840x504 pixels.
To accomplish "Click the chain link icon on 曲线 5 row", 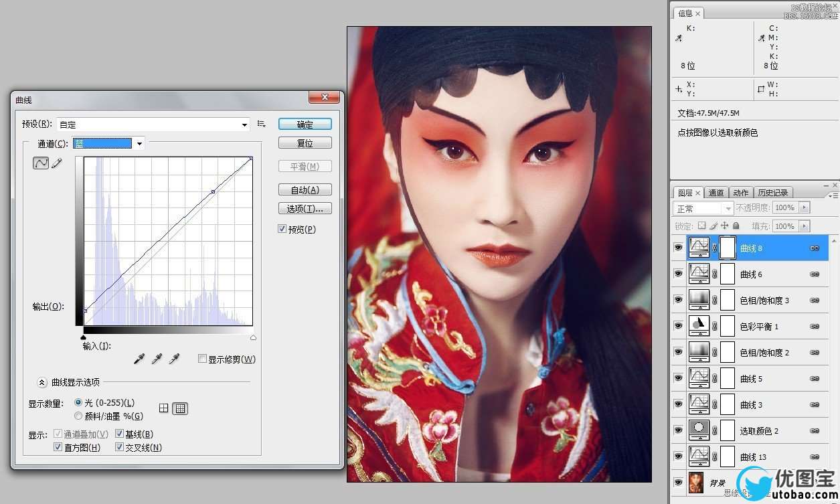I will [x=815, y=379].
